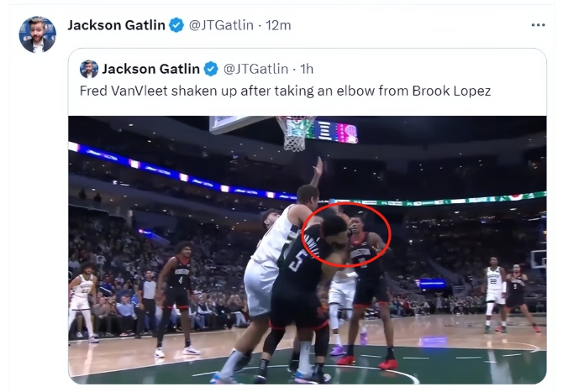Click the colorful scoreboard display beside the hoop

coord(335,132)
